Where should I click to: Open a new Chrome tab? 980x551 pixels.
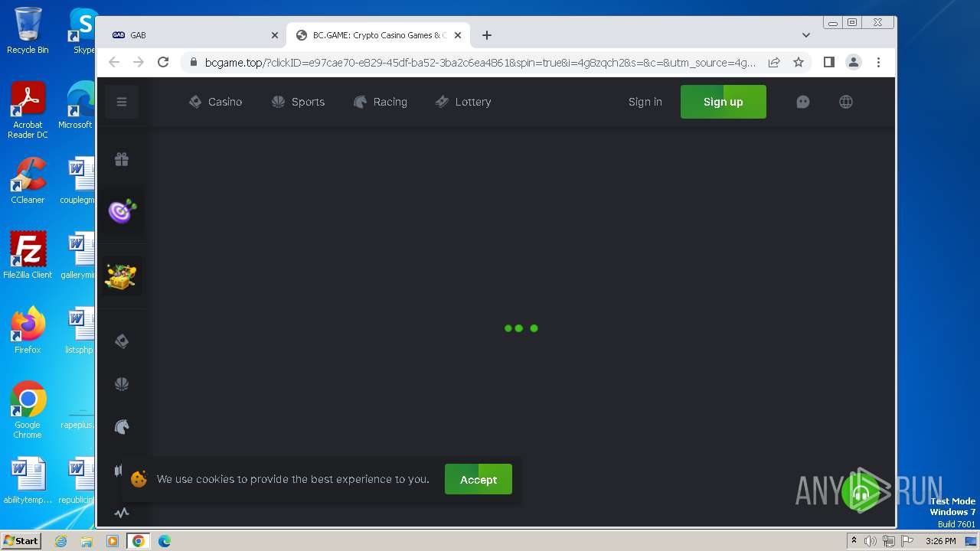tap(487, 35)
